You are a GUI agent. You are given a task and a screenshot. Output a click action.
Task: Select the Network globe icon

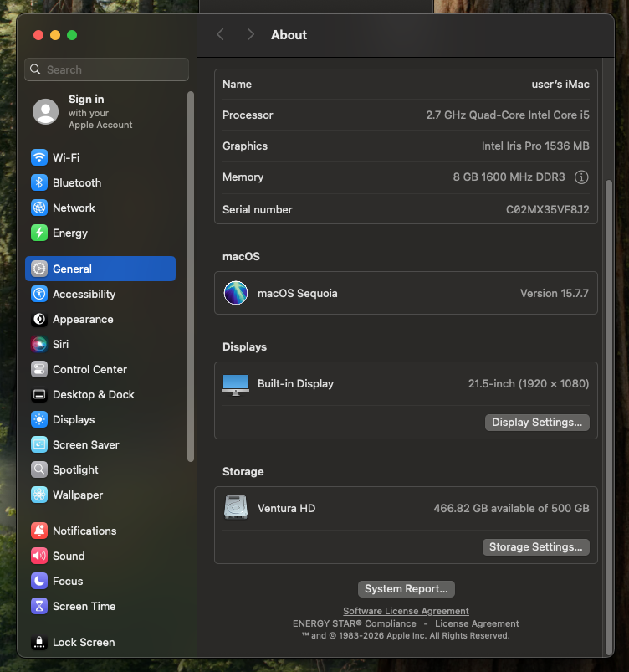pos(39,208)
